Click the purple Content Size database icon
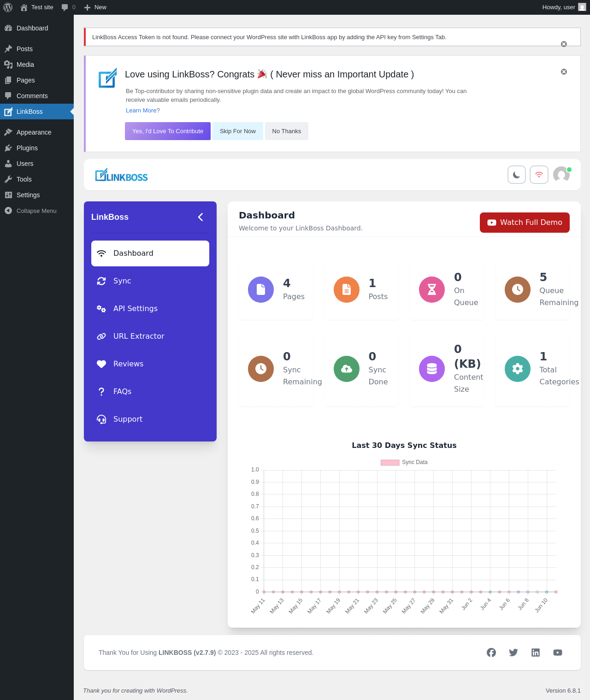Viewport: 590px width, 700px height. click(432, 369)
